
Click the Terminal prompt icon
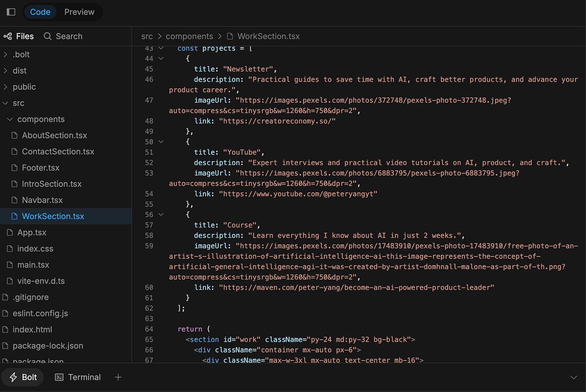point(59,377)
